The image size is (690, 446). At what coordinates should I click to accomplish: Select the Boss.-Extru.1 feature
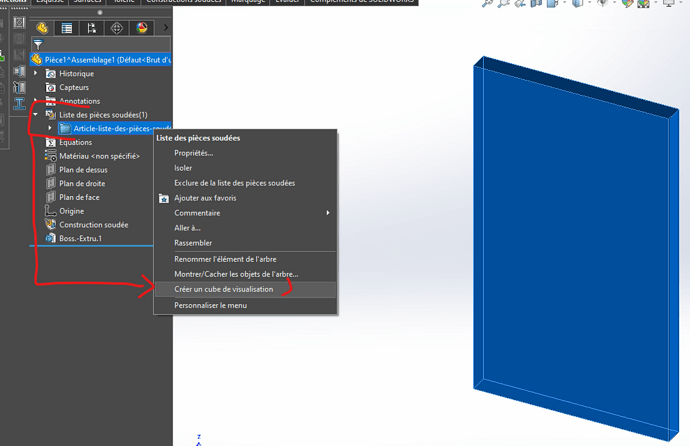point(80,238)
